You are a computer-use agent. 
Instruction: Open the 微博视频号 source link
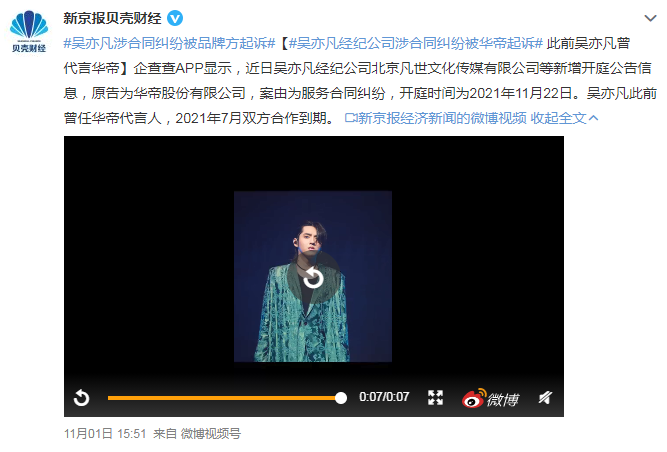pyautogui.click(x=211, y=434)
